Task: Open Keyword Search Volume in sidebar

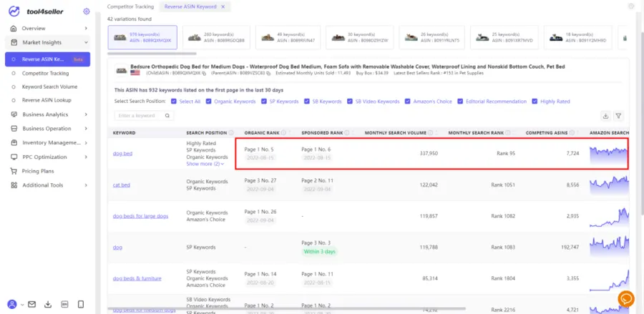Action: click(x=49, y=87)
